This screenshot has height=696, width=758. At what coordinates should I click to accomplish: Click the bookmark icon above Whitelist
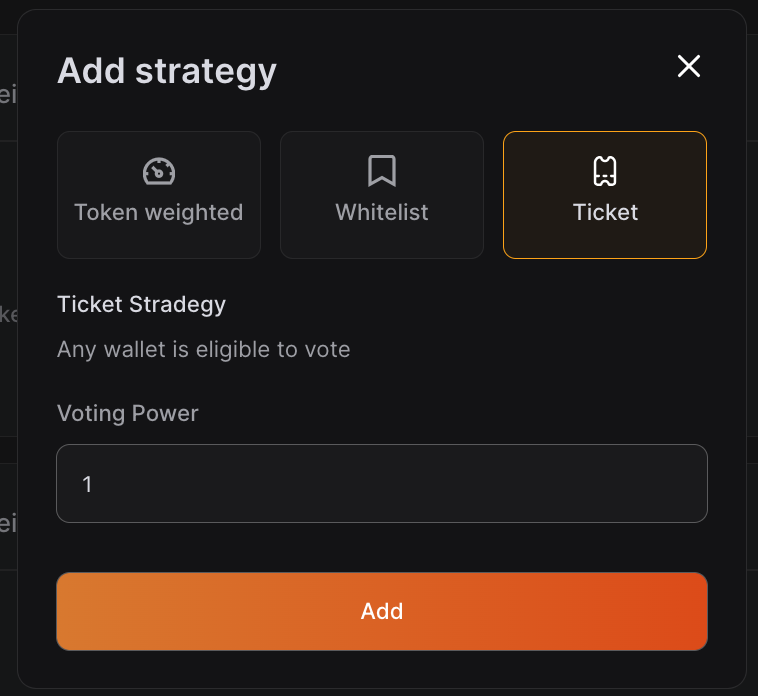382,172
